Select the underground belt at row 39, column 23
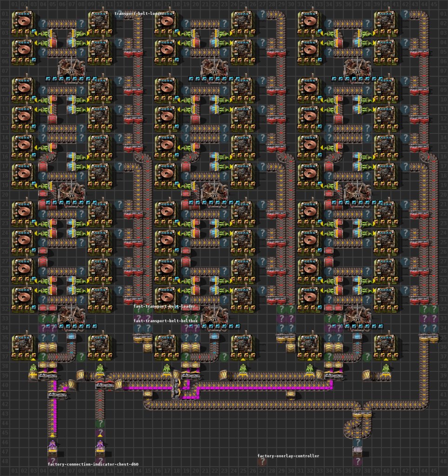448x476 pixels. tap(224, 376)
